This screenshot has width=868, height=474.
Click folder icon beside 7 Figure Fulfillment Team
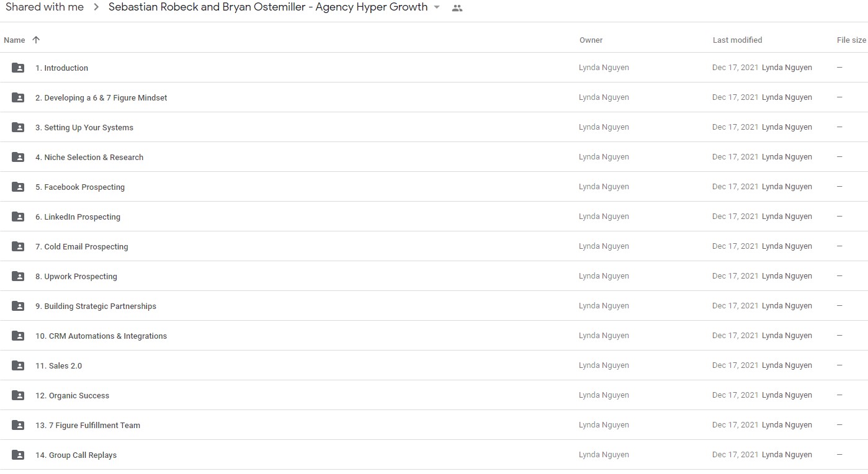[x=18, y=425]
